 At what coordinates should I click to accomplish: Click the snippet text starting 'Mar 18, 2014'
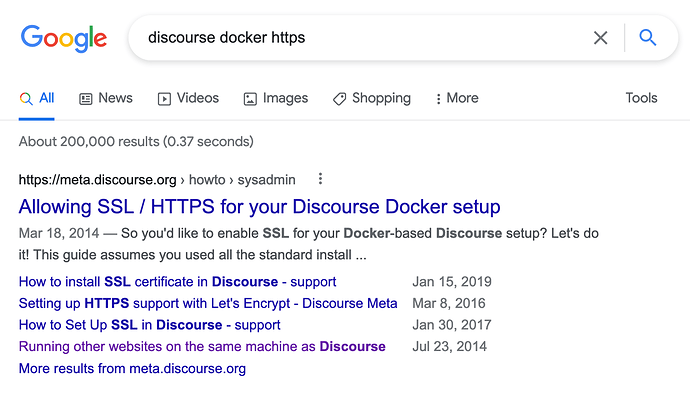click(308, 244)
